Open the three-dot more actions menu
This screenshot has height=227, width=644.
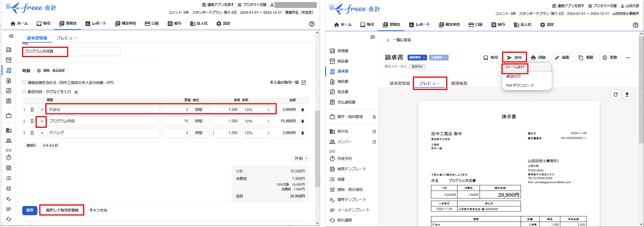click(x=628, y=58)
